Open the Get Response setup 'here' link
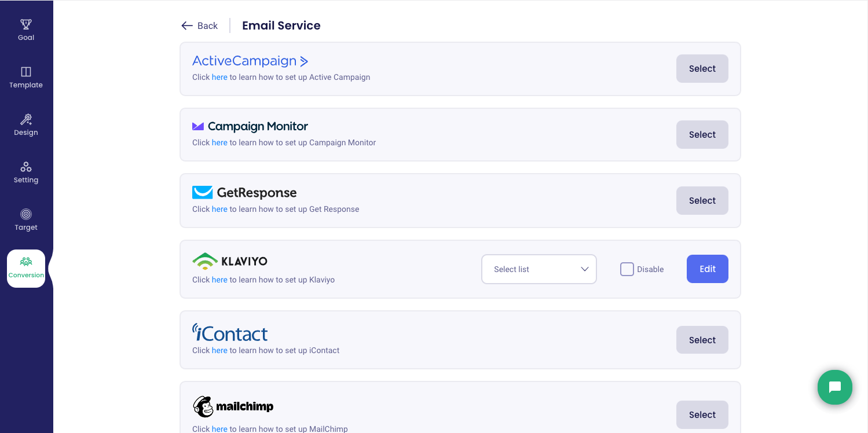Image resolution: width=868 pixels, height=433 pixels. pos(219,209)
